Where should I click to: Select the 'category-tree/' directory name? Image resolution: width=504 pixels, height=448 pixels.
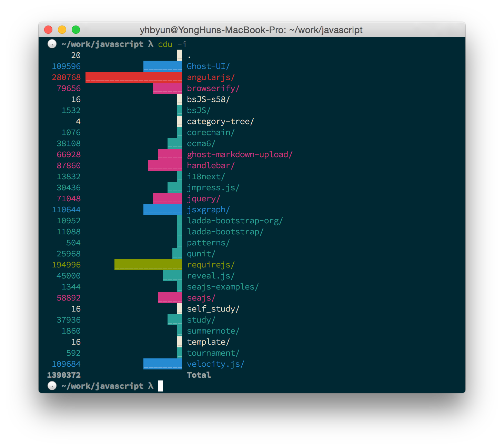pyautogui.click(x=220, y=121)
